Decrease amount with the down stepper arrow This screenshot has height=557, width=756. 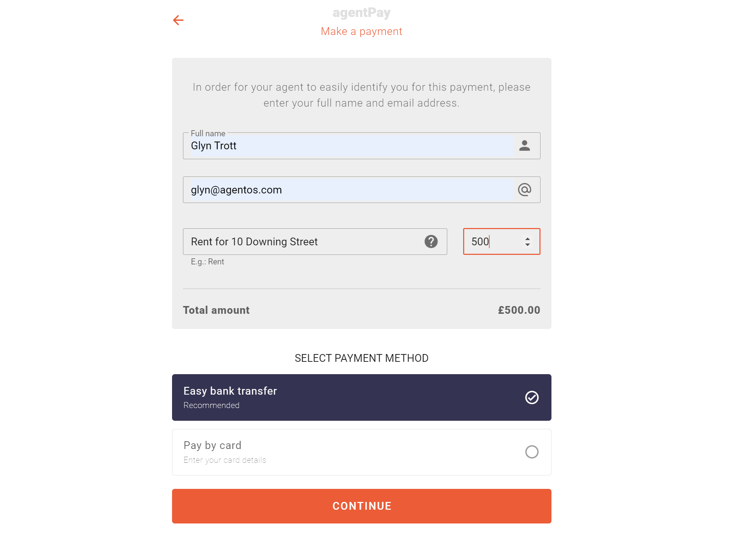[x=527, y=245]
